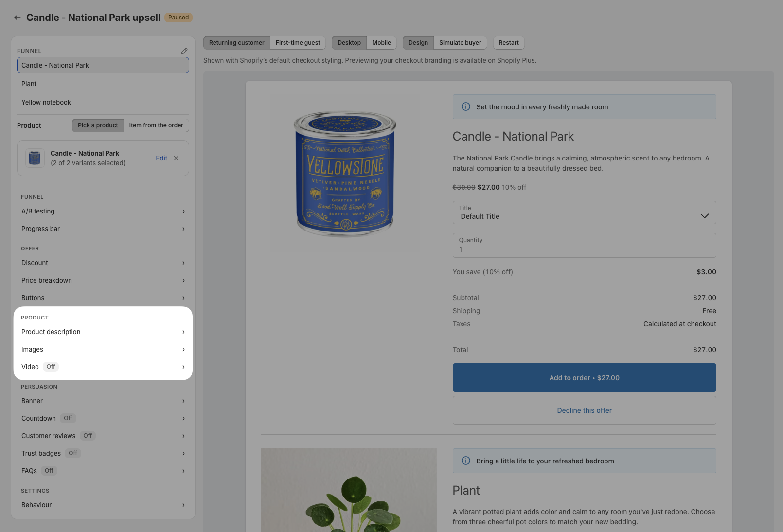The image size is (783, 532).
Task: Click Add to order • $27.00 button
Action: tap(584, 377)
